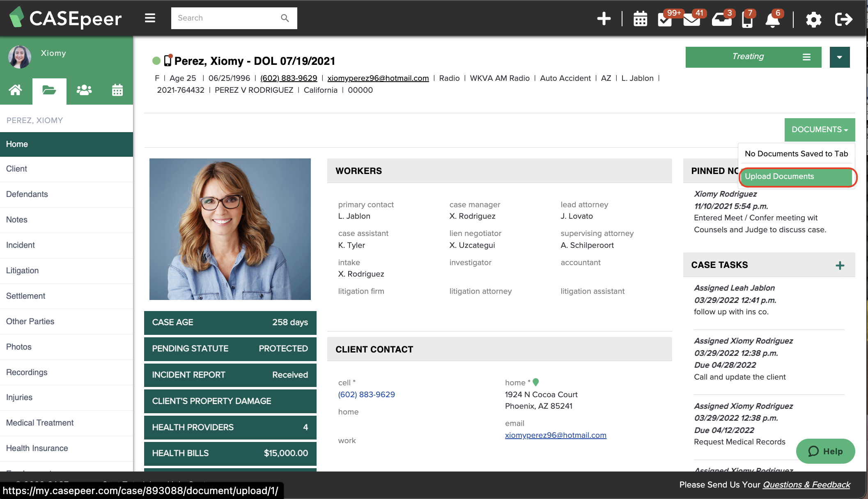Add a case task with plus icon
Viewport: 868px width, 499px height.
(x=840, y=265)
